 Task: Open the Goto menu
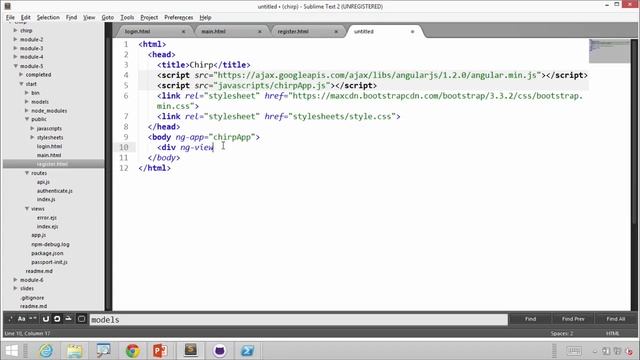108,18
